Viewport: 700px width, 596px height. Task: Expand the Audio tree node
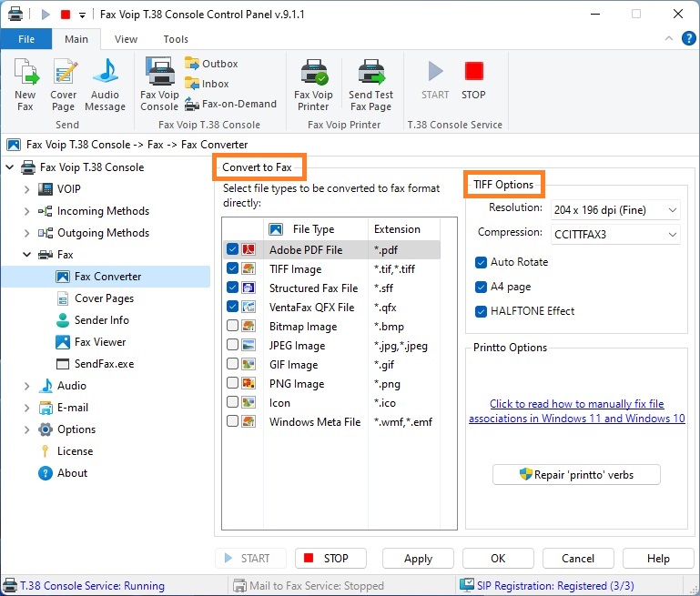pos(26,386)
